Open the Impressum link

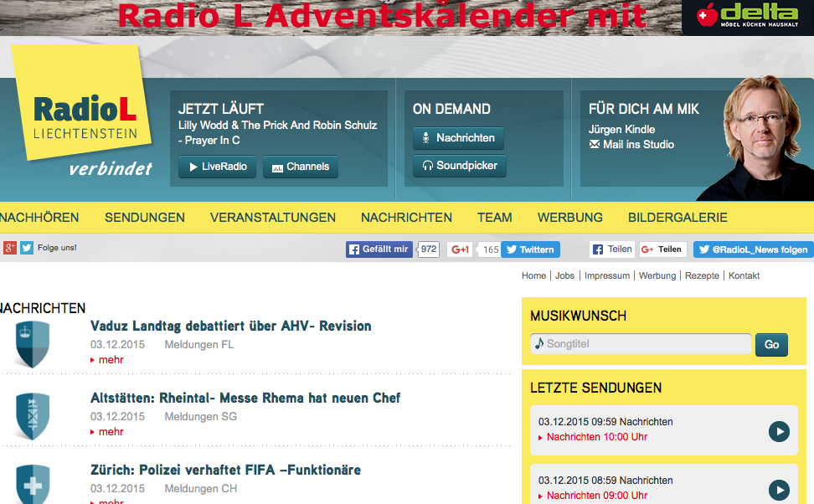[606, 275]
